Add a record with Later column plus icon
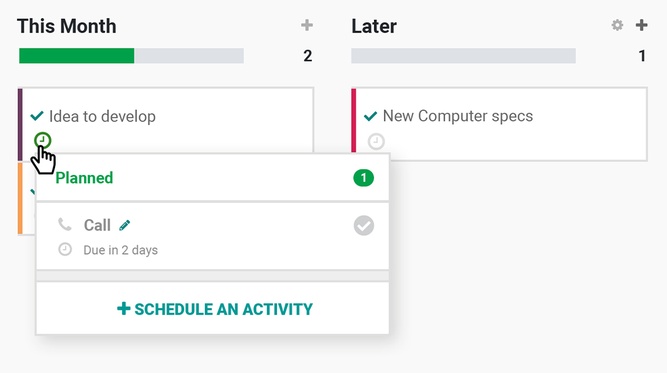Screen dimensions: 667x373 pos(641,25)
